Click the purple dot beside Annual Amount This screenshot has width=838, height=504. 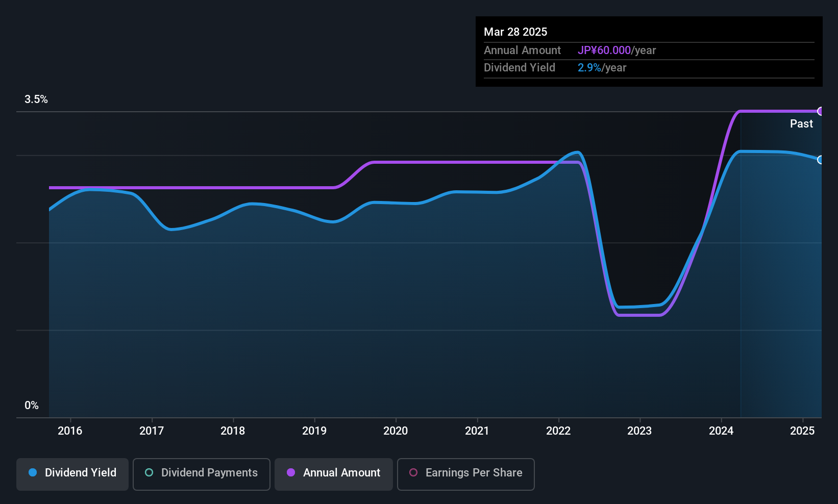291,473
